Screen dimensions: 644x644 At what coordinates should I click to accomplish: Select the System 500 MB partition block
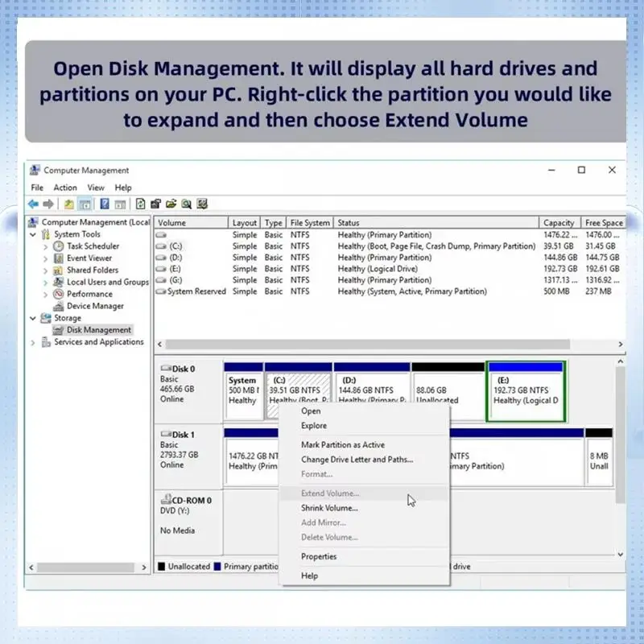coord(244,391)
